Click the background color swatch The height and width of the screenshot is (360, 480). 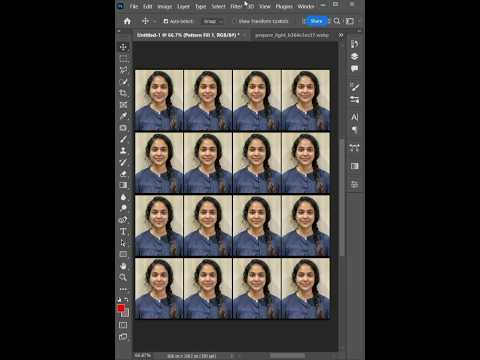[126, 314]
